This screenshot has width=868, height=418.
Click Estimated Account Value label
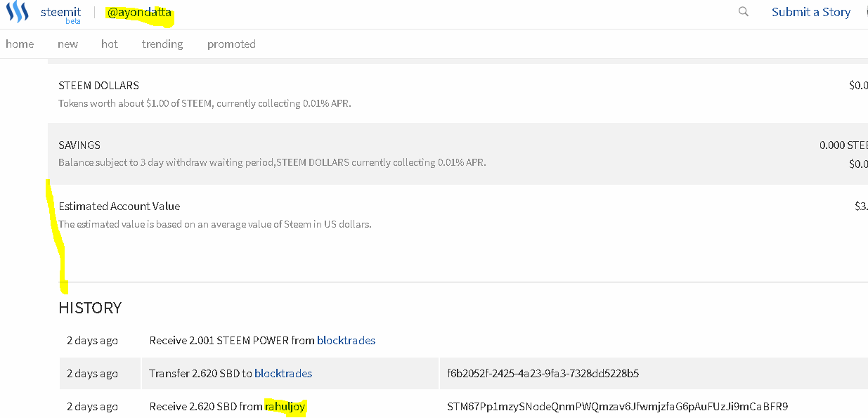tap(119, 207)
